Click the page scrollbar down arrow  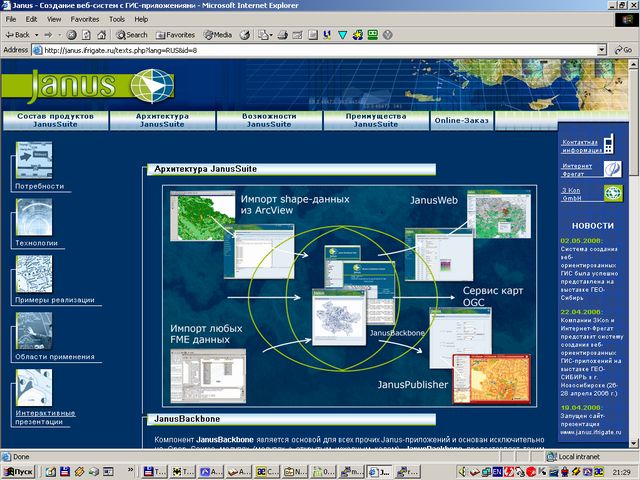[x=633, y=443]
